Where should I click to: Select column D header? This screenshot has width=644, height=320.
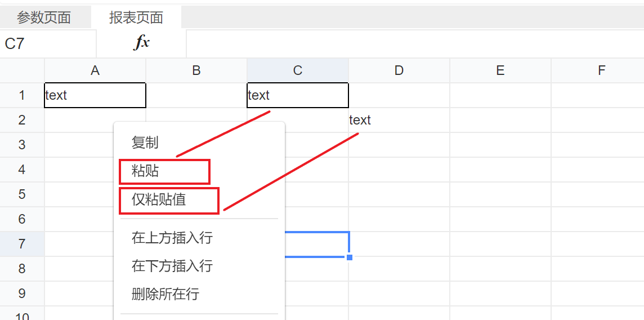tap(399, 70)
